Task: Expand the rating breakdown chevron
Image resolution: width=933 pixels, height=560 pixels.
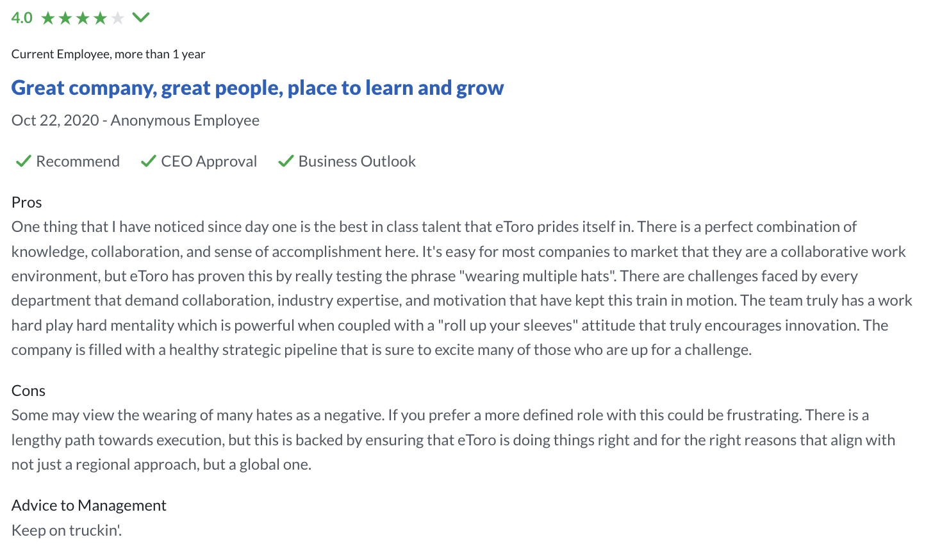Action: click(141, 17)
